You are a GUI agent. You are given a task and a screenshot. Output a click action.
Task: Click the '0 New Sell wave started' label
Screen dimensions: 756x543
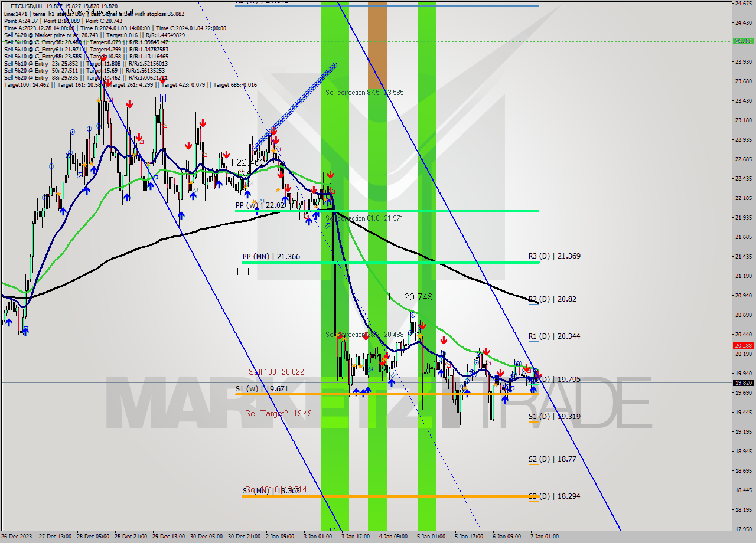[x=99, y=12]
